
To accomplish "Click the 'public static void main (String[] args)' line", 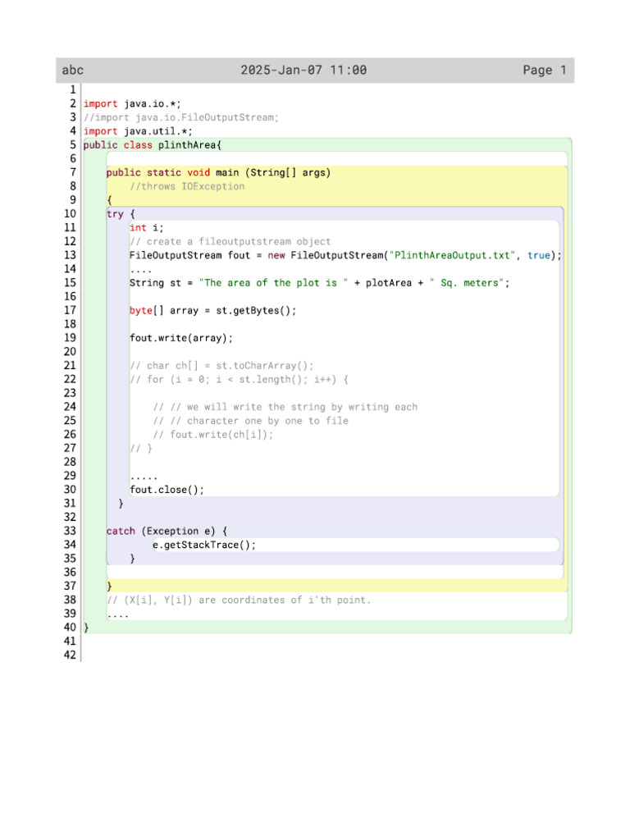I will click(218, 172).
